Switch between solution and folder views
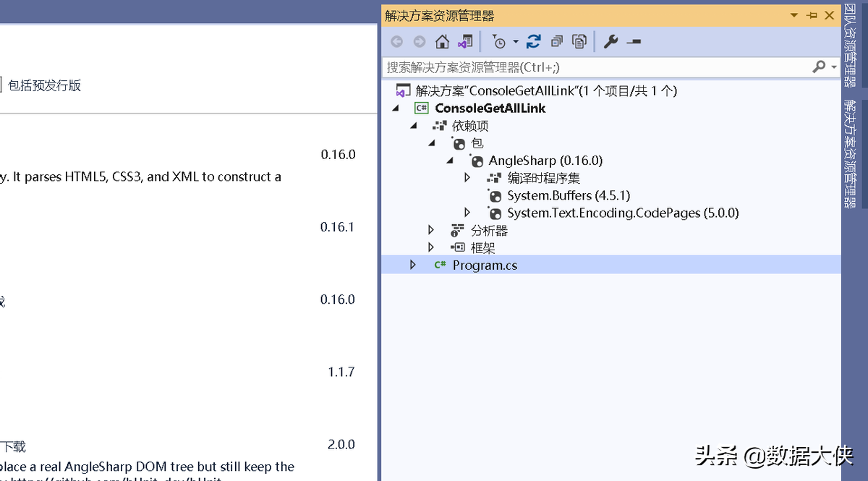The height and width of the screenshot is (481, 868). click(465, 42)
